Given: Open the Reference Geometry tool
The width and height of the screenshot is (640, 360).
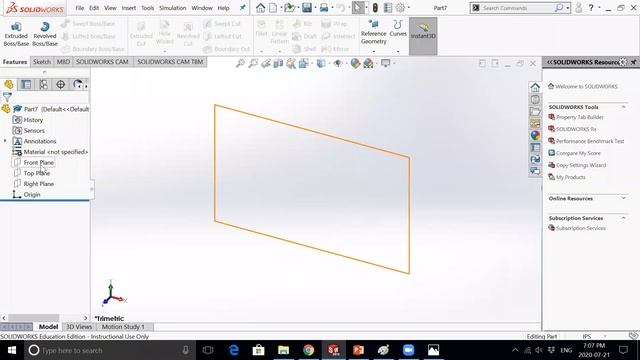Looking at the screenshot, I should coord(373,32).
